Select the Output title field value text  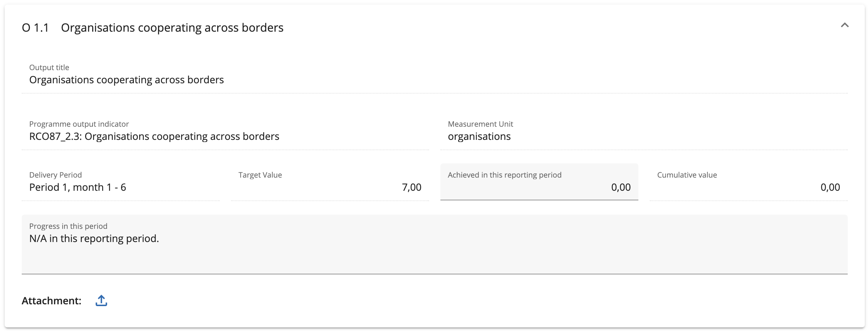coord(126,80)
